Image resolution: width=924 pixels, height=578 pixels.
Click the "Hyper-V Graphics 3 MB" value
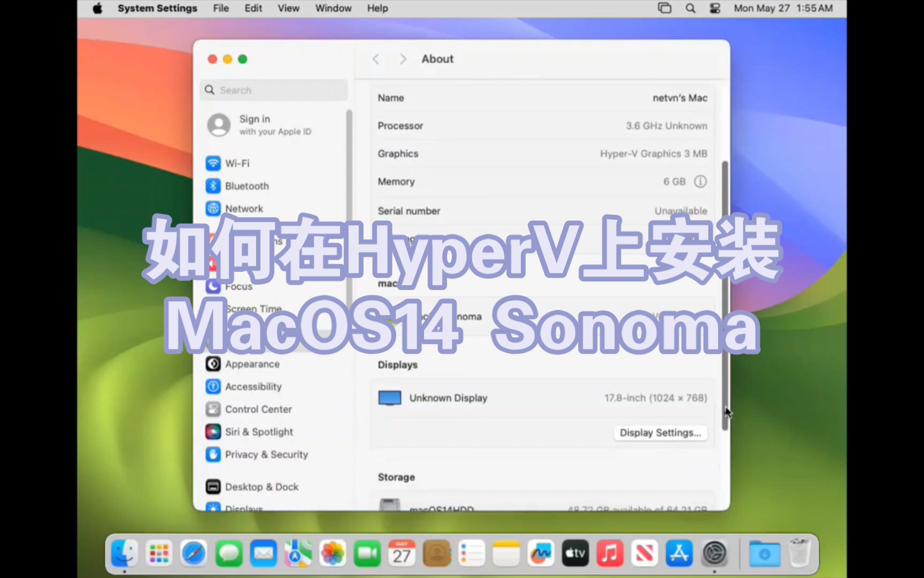(653, 154)
